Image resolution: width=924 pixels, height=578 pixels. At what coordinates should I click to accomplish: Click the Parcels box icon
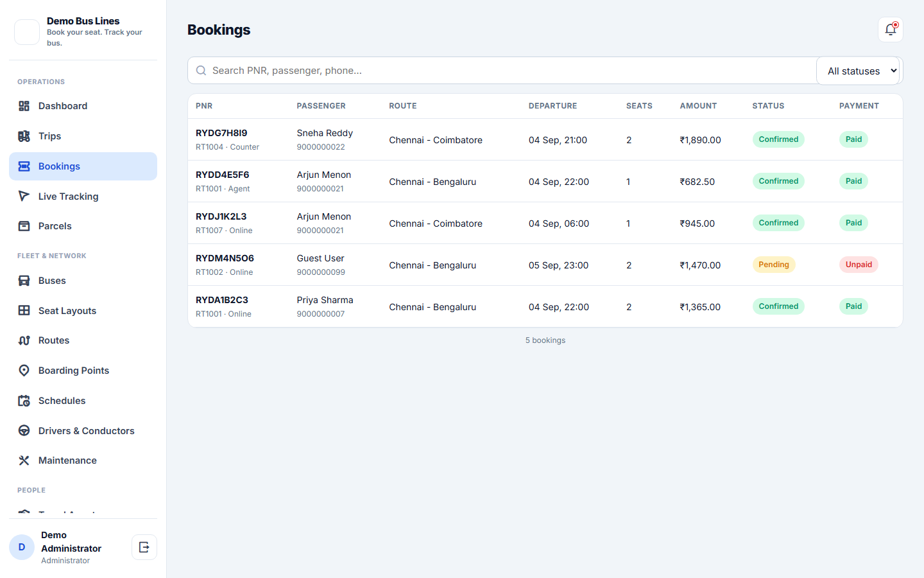[24, 226]
